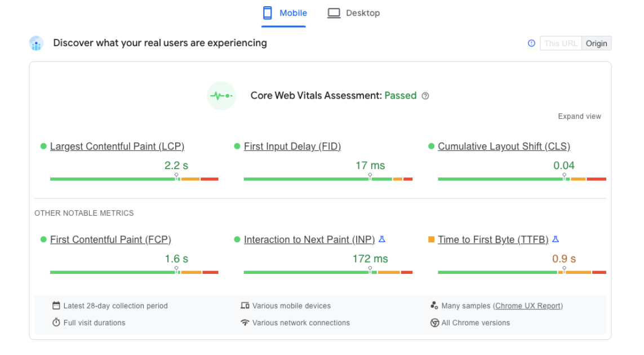The height and width of the screenshot is (355, 644).
Task: Select the Origin toggle option
Action: pyautogui.click(x=597, y=43)
